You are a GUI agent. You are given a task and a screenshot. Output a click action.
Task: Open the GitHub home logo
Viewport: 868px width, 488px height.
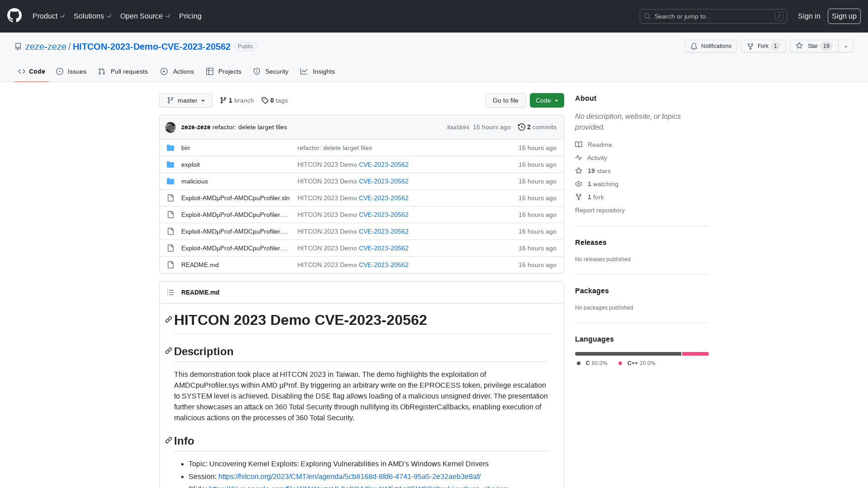click(x=14, y=16)
